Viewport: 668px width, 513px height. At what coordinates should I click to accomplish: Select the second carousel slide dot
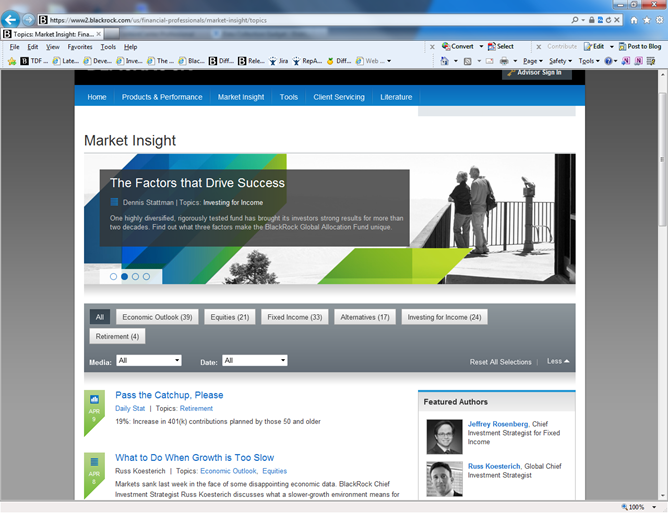[x=124, y=277]
